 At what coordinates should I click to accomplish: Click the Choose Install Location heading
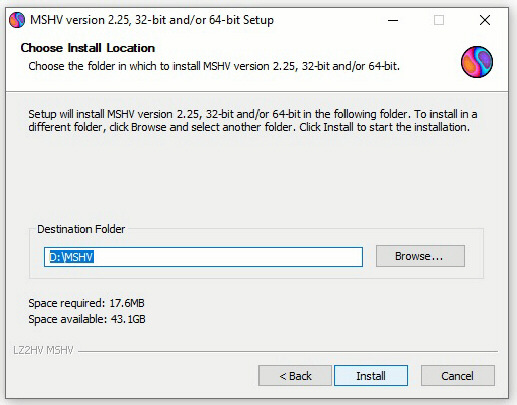88,48
